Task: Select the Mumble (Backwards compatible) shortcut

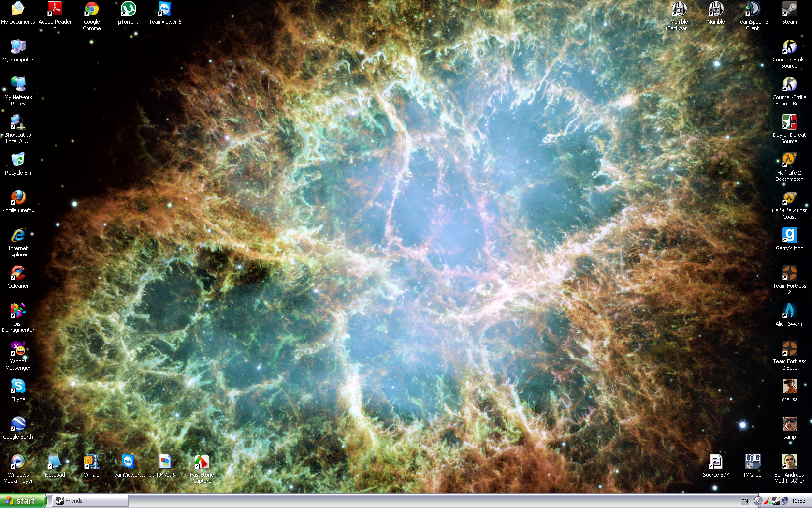Action: pyautogui.click(x=679, y=16)
